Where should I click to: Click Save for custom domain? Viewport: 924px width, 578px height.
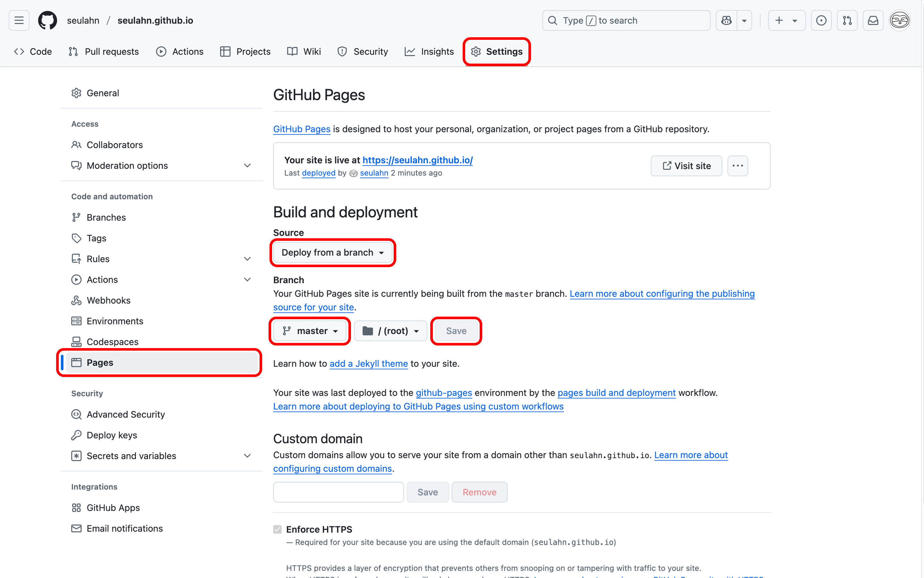click(428, 492)
